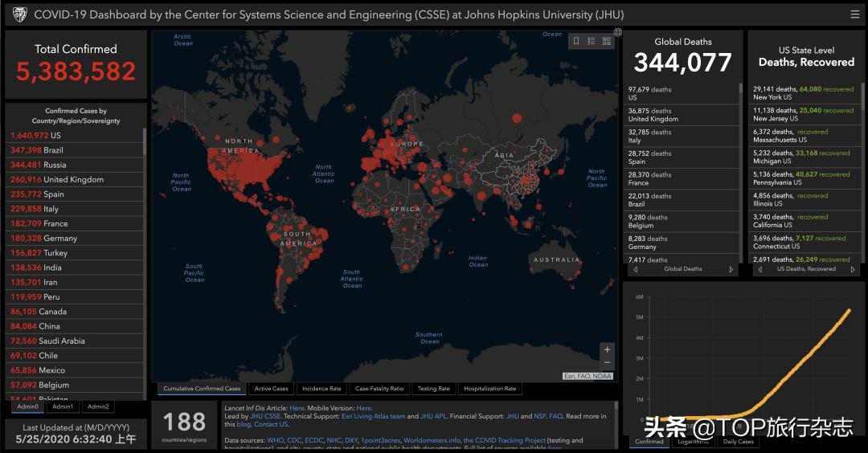Zoom in on the map
Image resolution: width=868 pixels, height=453 pixels.
(x=607, y=349)
